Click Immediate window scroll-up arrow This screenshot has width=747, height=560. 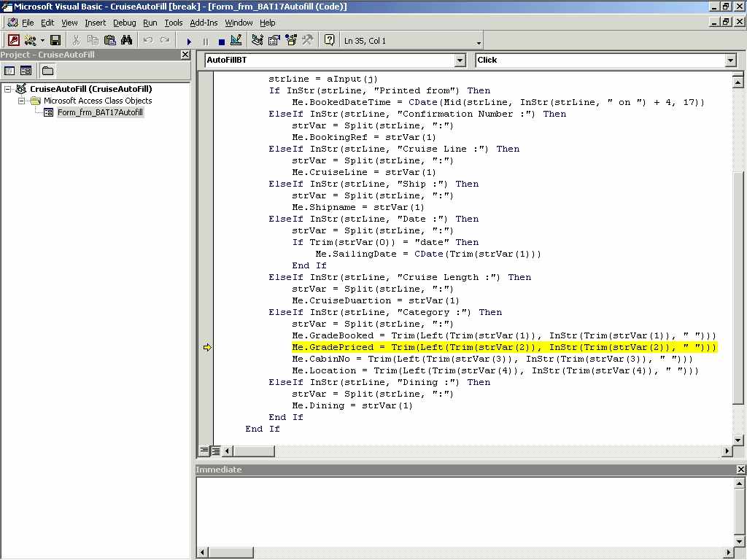pos(739,483)
